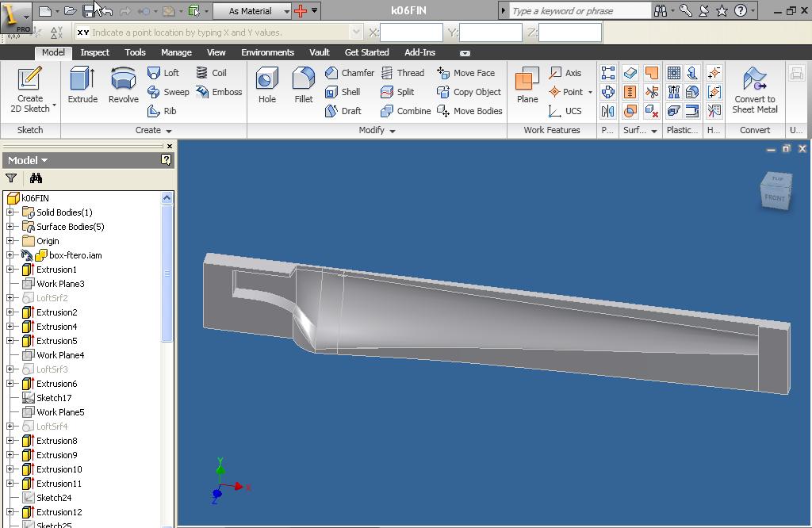This screenshot has width=812, height=528.
Task: Choose the Sweep tool
Action: coord(168,92)
